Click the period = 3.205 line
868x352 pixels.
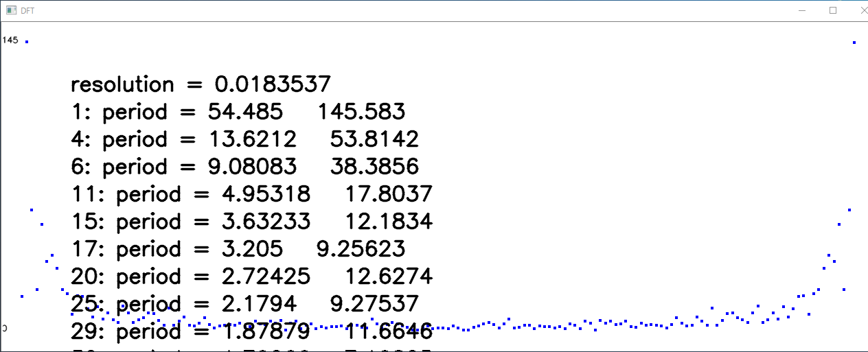pyautogui.click(x=238, y=249)
